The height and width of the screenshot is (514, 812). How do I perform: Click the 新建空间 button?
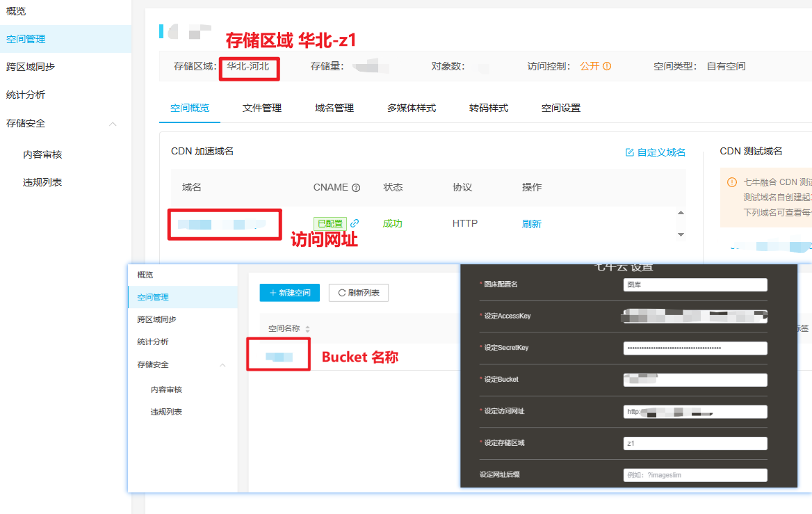[x=290, y=293]
